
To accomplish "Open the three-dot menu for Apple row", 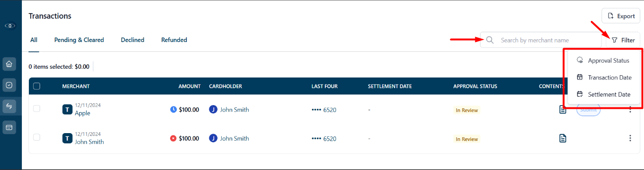I will click(x=630, y=109).
